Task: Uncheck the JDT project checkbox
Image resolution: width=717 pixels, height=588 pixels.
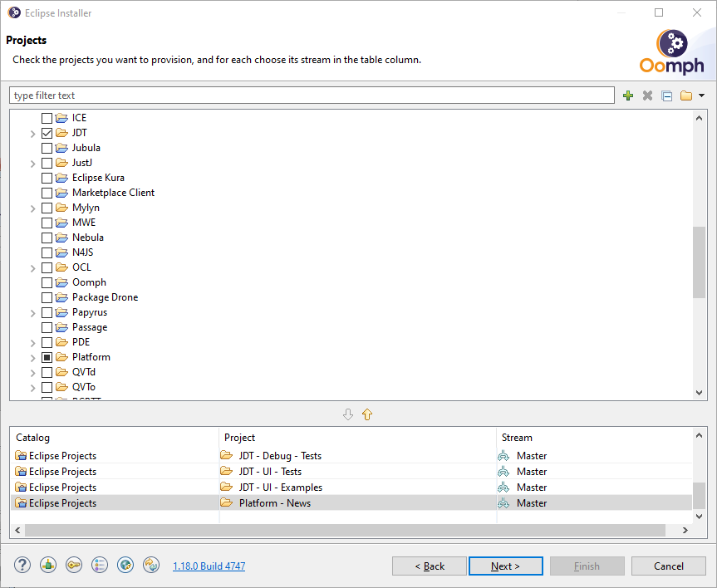Action: tap(47, 133)
